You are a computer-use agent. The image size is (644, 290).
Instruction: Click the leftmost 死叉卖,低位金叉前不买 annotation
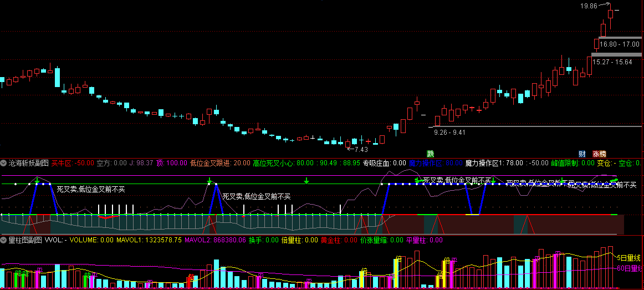91,190
